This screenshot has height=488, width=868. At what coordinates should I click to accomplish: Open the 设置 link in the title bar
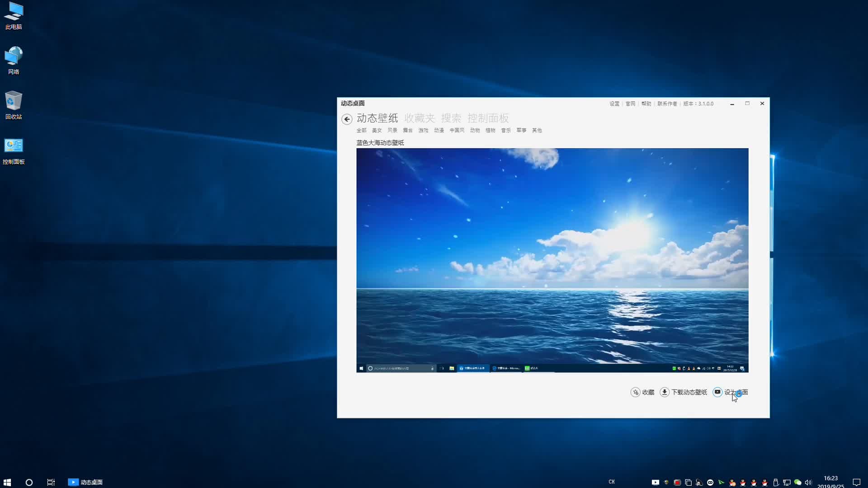(614, 104)
